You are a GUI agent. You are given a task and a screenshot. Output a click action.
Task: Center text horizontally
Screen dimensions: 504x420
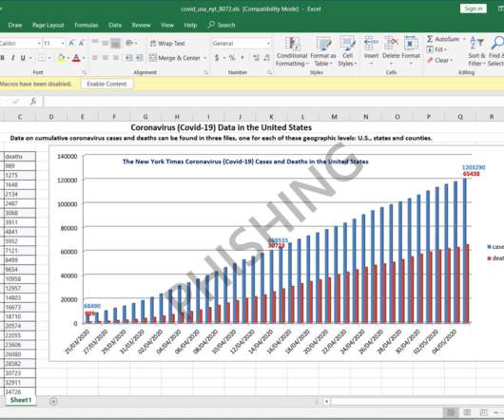(x=106, y=58)
